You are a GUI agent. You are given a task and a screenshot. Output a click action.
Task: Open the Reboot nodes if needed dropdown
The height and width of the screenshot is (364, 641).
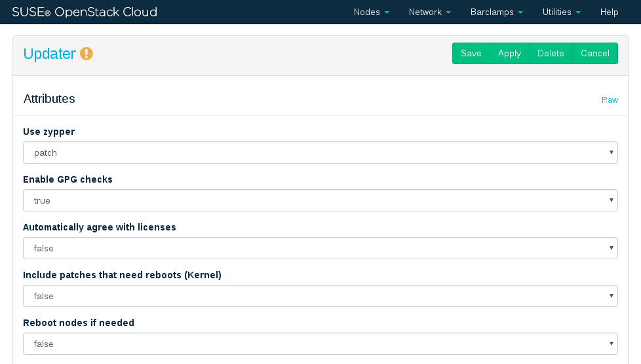[320, 344]
